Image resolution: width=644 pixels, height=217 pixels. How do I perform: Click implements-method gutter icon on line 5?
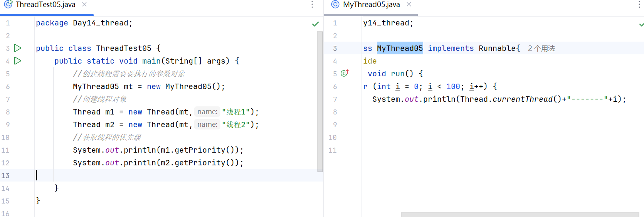coord(345,73)
